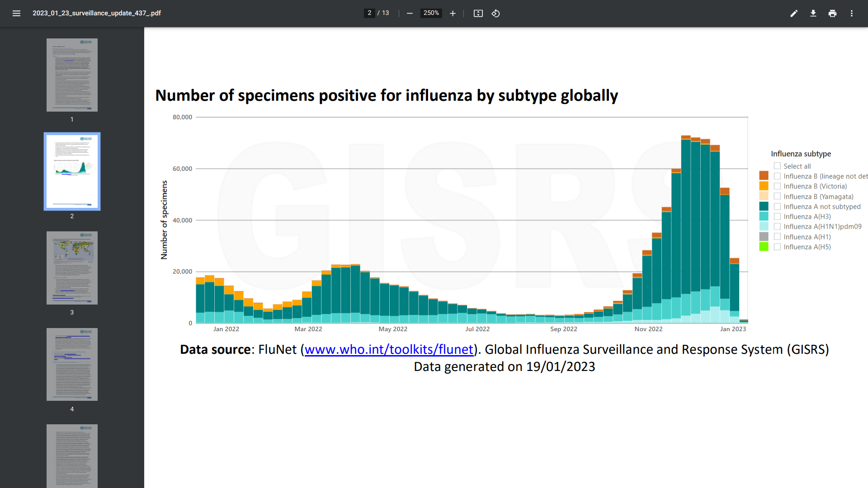Click the zoom out minus icon
This screenshot has width=868, height=488.
(x=410, y=13)
